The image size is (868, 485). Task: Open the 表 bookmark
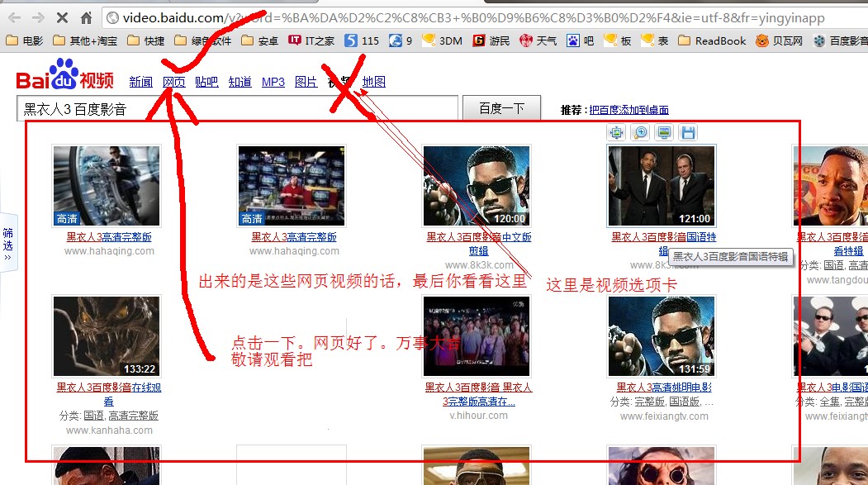point(655,40)
